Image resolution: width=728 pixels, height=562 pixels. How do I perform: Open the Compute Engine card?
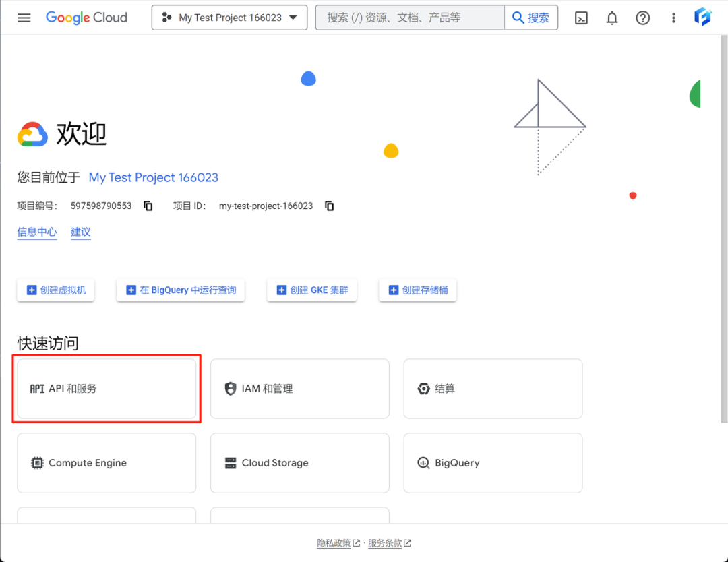(x=107, y=463)
